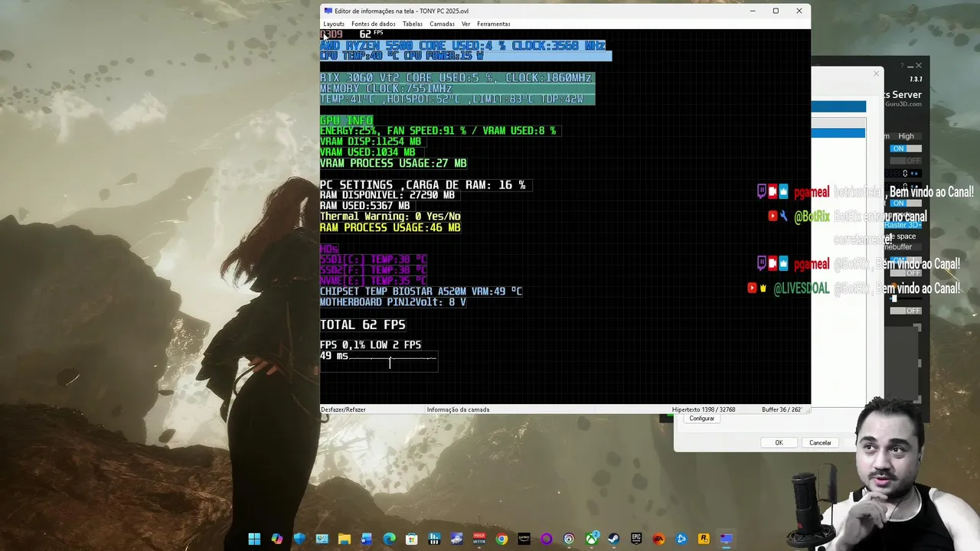Open the Ferramentas menu

(x=494, y=24)
